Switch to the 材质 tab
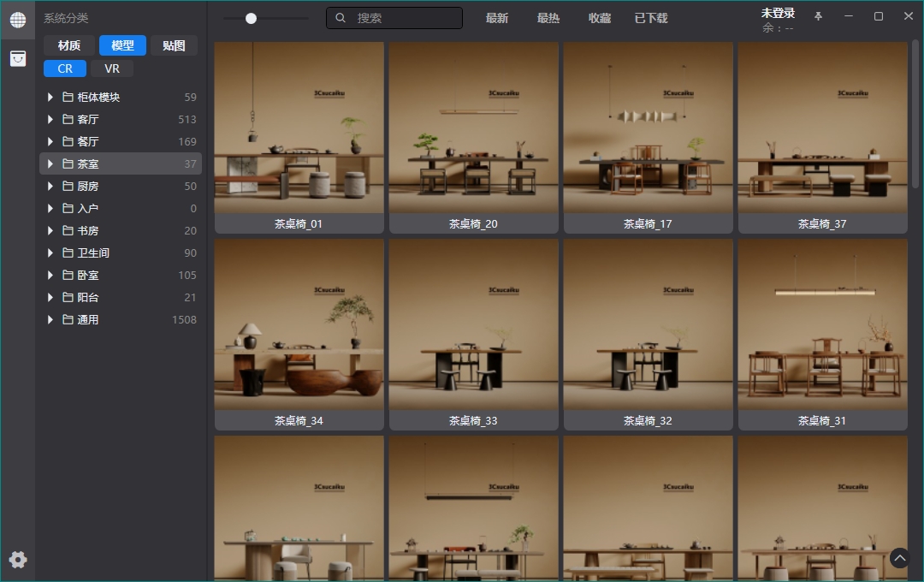924x582 pixels. coord(69,45)
